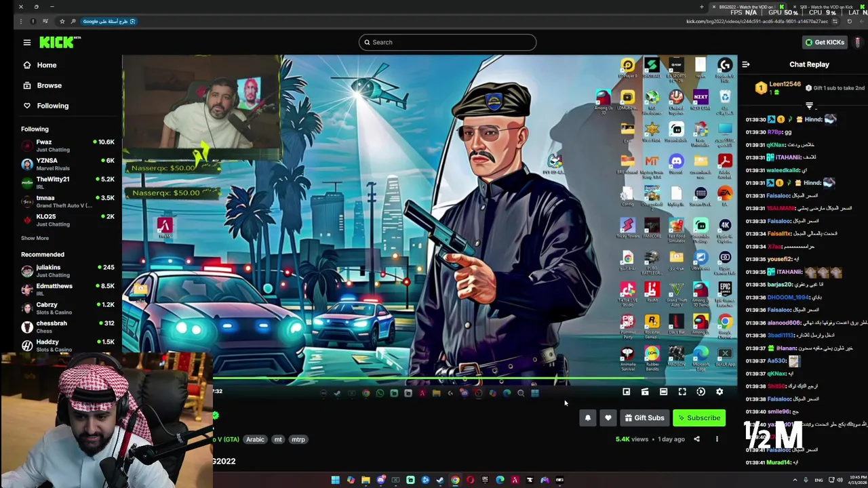This screenshot has width=868, height=488.
Task: Open chessbrah in Recommended list
Action: 68,327
